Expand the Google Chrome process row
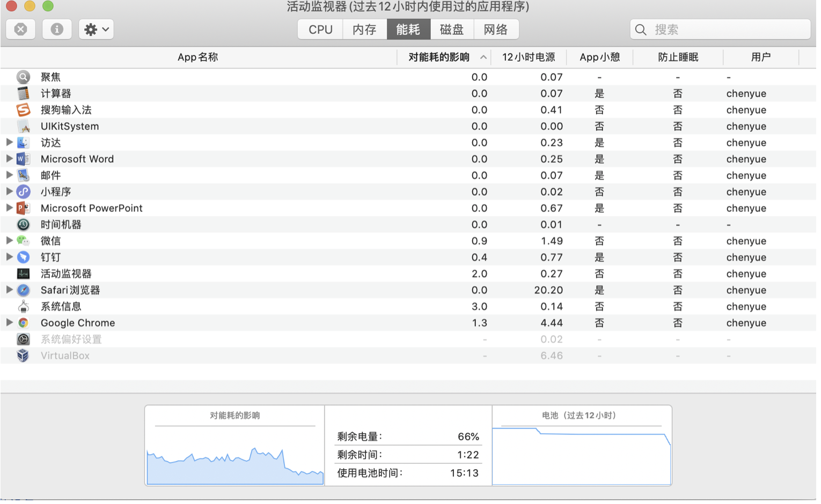 click(9, 322)
